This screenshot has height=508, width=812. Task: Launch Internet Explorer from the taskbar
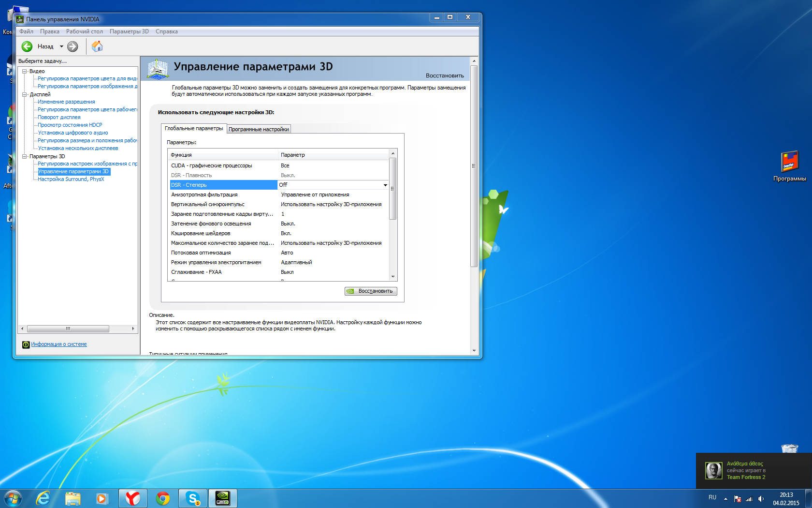click(x=43, y=498)
